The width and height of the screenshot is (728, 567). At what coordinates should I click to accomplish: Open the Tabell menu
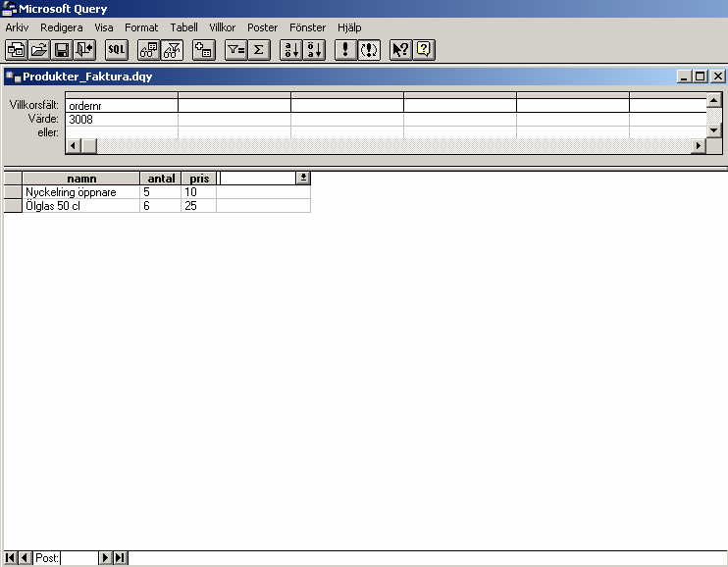tap(183, 27)
